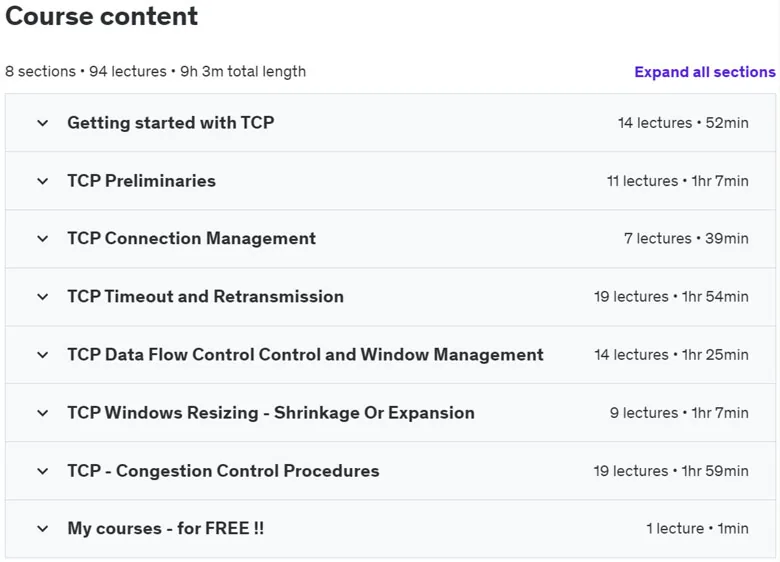Open TCP Windows Resizing section title

(x=271, y=413)
